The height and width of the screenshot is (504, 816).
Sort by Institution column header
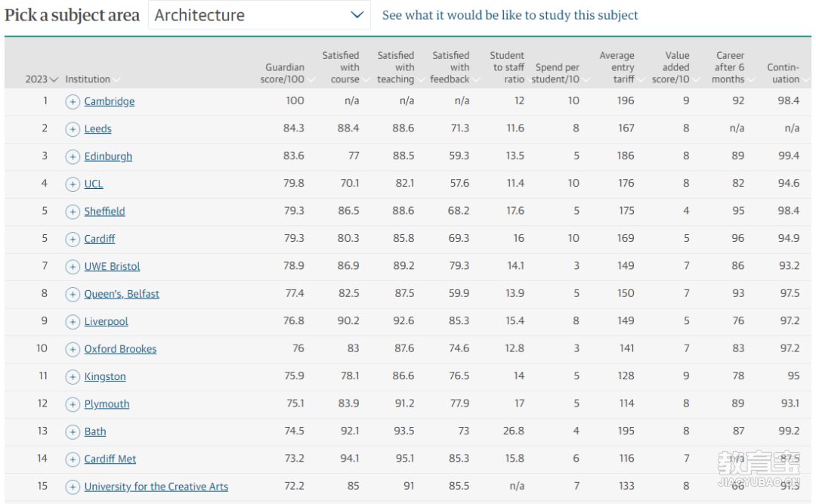click(x=93, y=79)
